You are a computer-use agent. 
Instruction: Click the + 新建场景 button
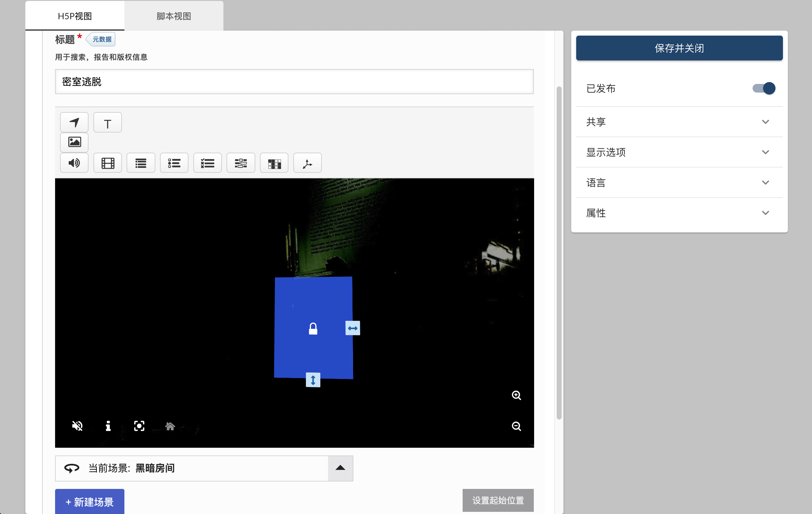(x=89, y=502)
